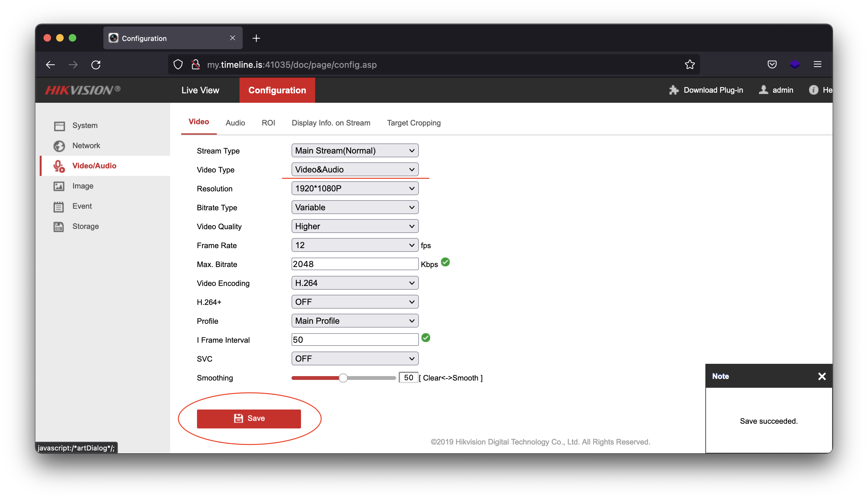Open Network settings via globe icon
Image resolution: width=868 pixels, height=500 pixels.
pos(59,146)
